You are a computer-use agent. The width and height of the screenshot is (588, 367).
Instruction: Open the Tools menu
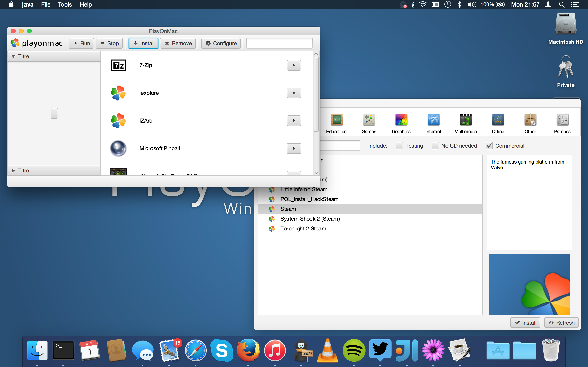[65, 4]
